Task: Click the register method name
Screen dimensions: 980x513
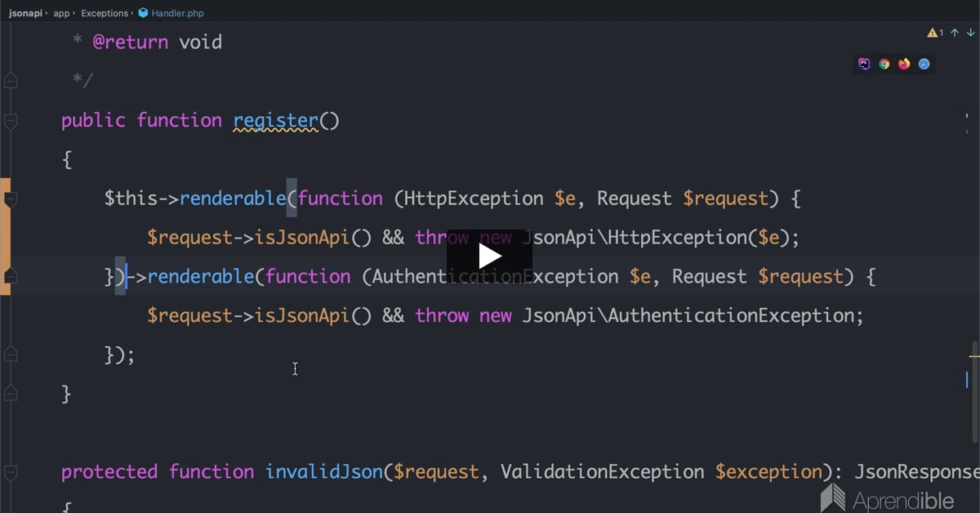Action: (275, 121)
